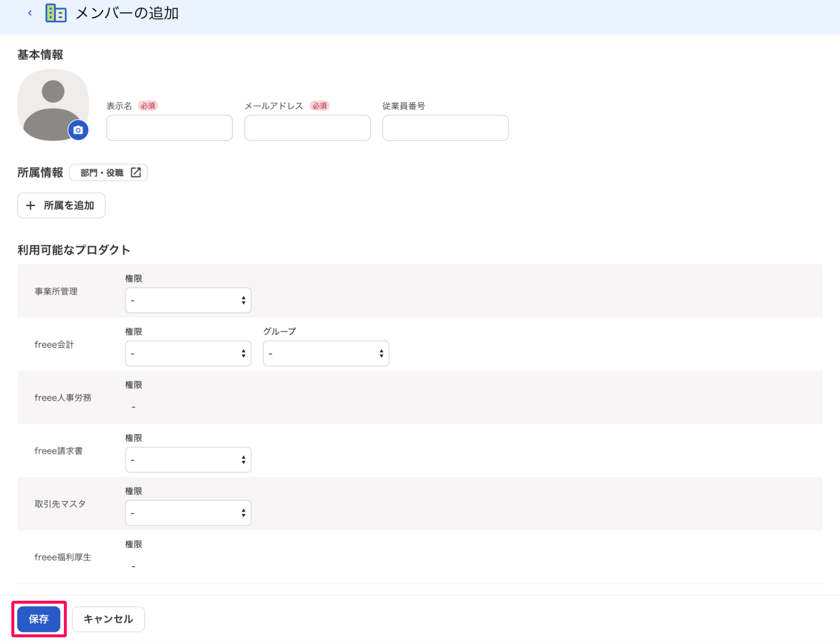Focus the 従業員番号 input field
The image size is (840, 644).
(445, 128)
